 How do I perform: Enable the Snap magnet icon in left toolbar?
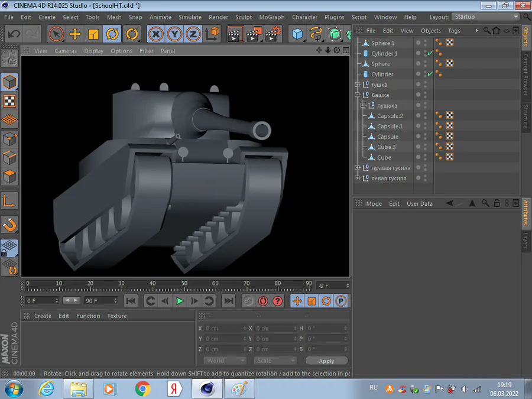(10, 224)
